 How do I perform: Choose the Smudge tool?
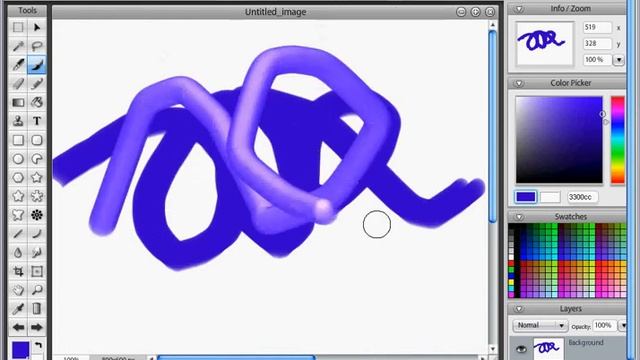tap(37, 253)
